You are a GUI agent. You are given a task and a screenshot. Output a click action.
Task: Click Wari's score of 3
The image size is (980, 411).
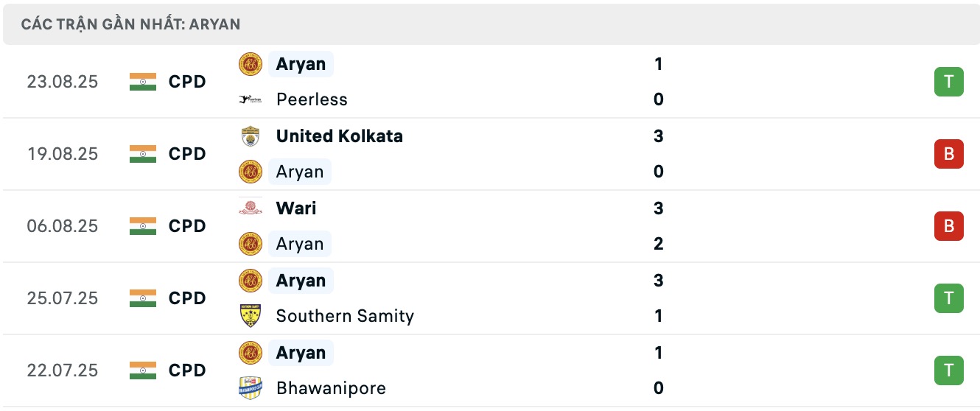click(659, 208)
